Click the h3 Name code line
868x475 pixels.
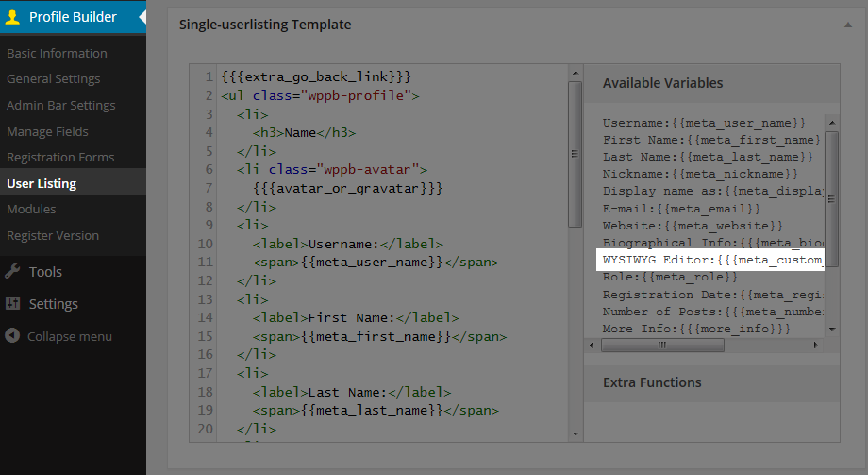click(305, 132)
